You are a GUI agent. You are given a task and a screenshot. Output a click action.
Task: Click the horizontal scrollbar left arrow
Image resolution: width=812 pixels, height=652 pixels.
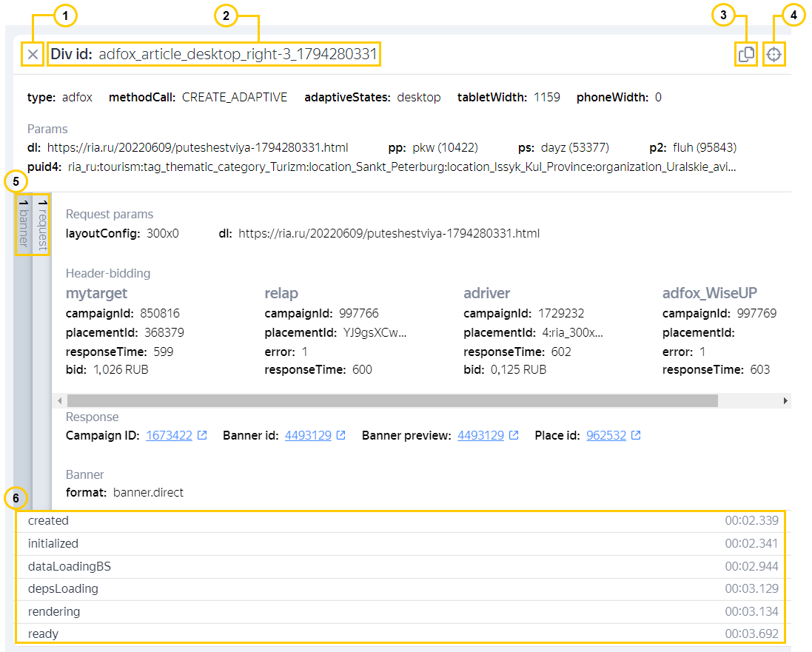(x=59, y=400)
